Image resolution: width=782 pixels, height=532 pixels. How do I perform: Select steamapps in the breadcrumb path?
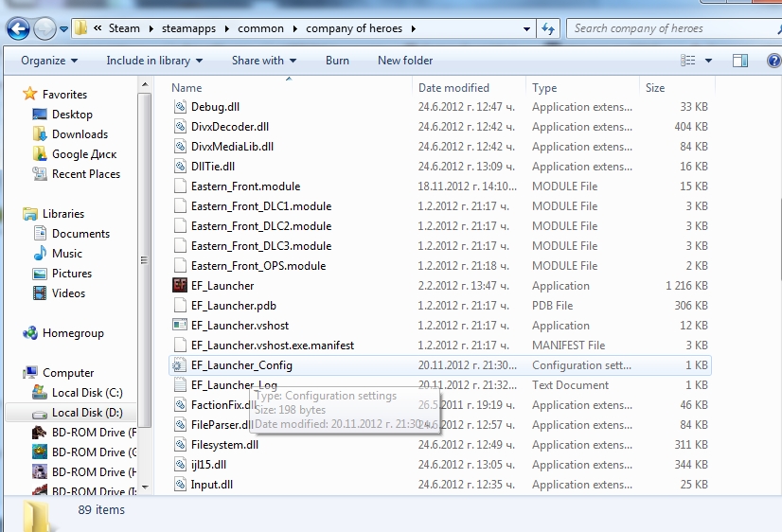(x=188, y=28)
